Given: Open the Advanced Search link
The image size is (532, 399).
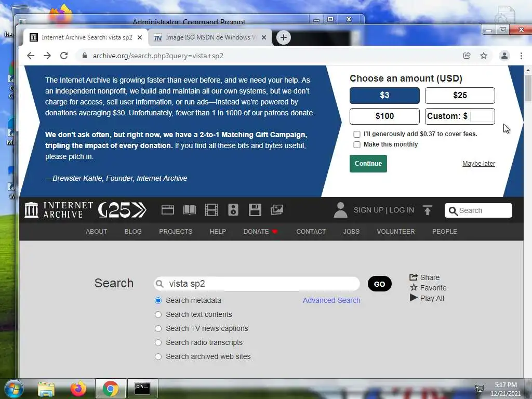Looking at the screenshot, I should (x=331, y=300).
